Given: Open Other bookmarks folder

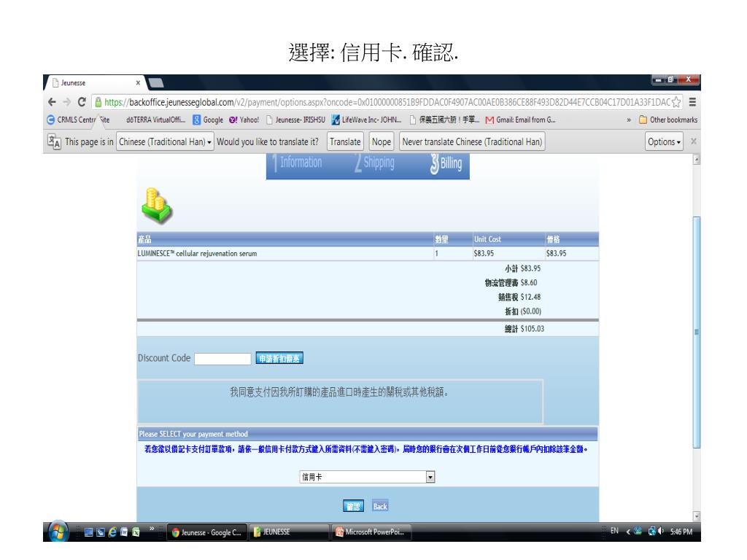Looking at the screenshot, I should click(x=668, y=120).
